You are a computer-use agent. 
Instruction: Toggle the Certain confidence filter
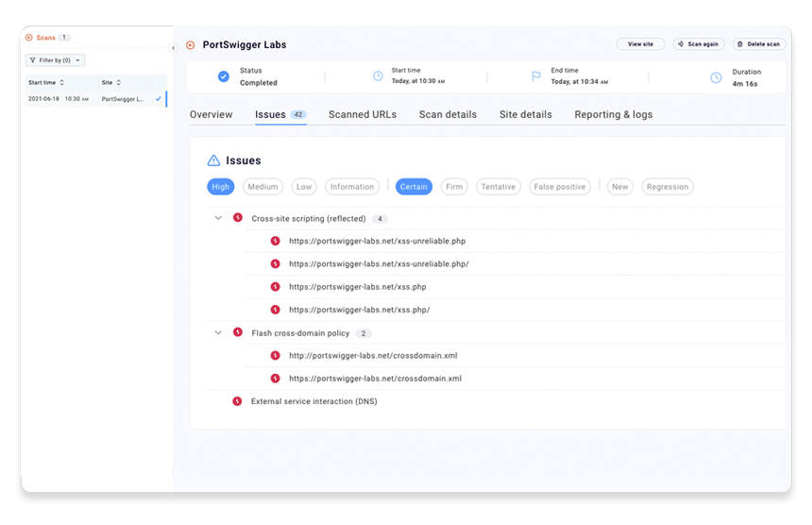414,187
